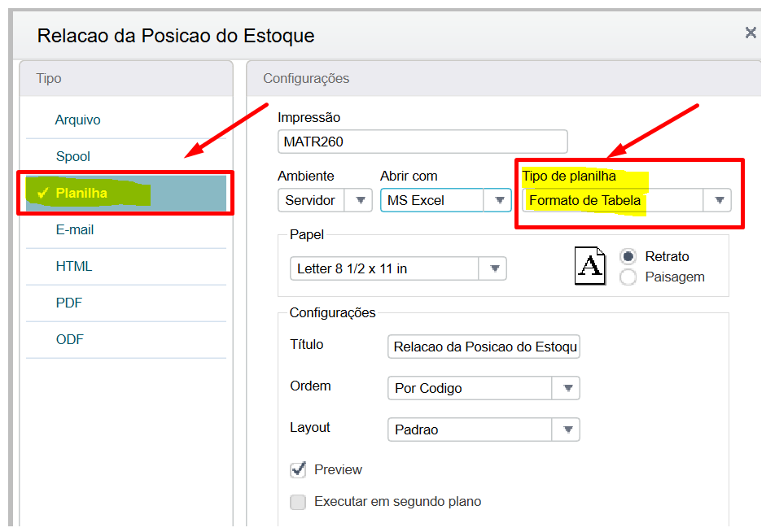Expand the Papel size Letter dropdown
This screenshot has height=532, width=766.
click(x=494, y=268)
